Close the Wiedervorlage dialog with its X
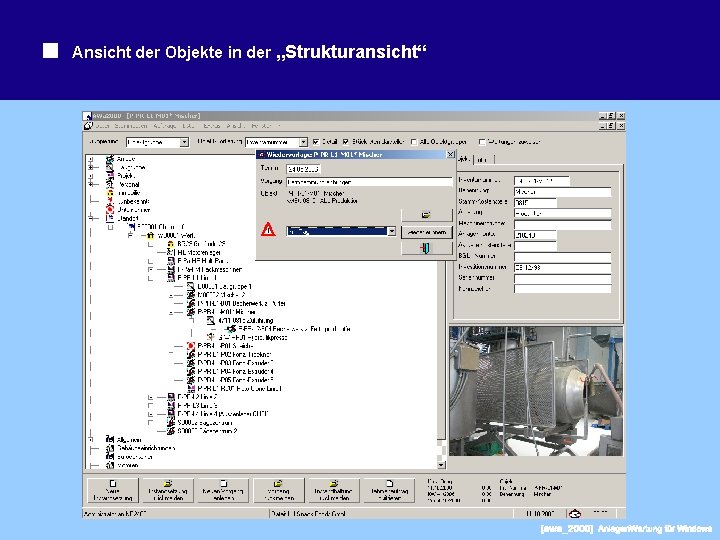Screen dimensions: 720x540 coord(450,154)
